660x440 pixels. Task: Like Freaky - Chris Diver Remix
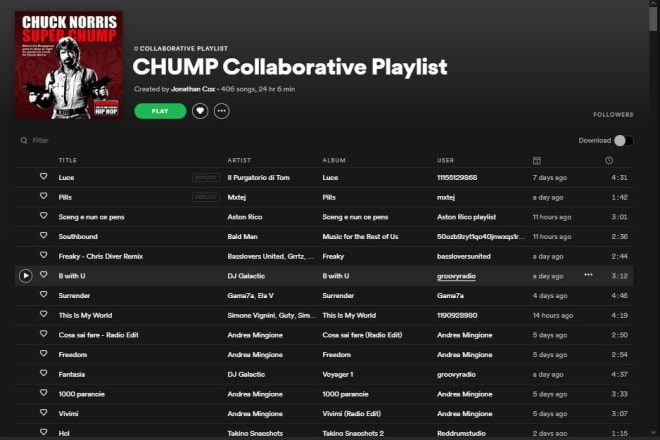(x=43, y=255)
